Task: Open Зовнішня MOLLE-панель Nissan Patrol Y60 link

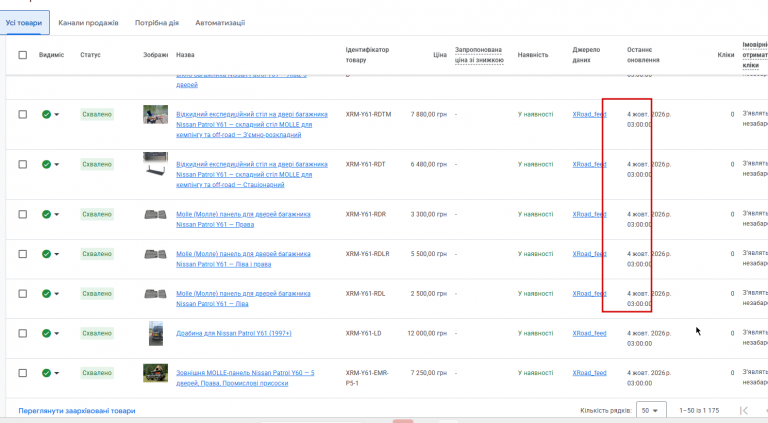Action: pyautogui.click(x=245, y=378)
